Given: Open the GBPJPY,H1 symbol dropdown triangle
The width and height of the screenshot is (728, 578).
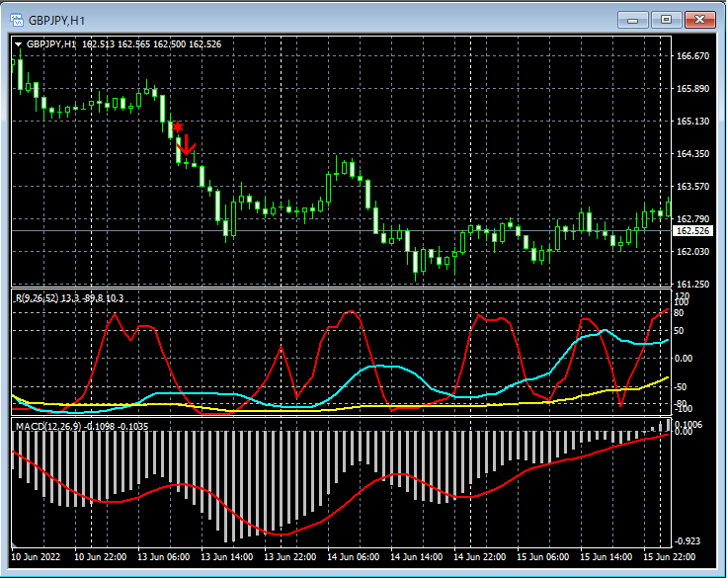Looking at the screenshot, I should (18, 44).
